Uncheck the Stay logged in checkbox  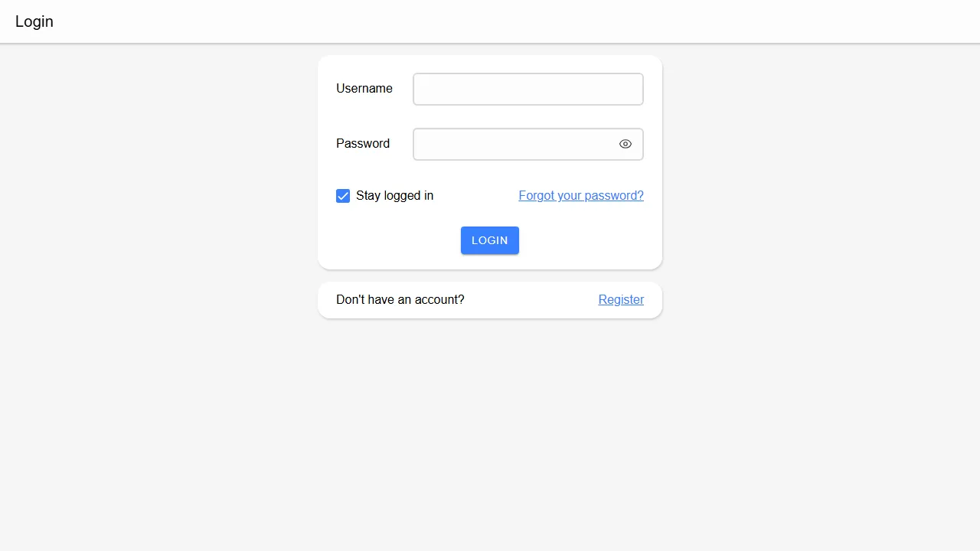343,196
